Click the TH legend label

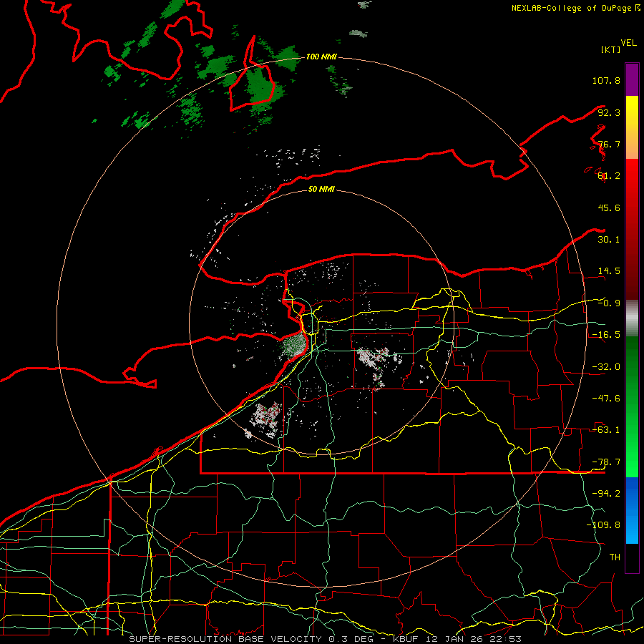click(615, 557)
